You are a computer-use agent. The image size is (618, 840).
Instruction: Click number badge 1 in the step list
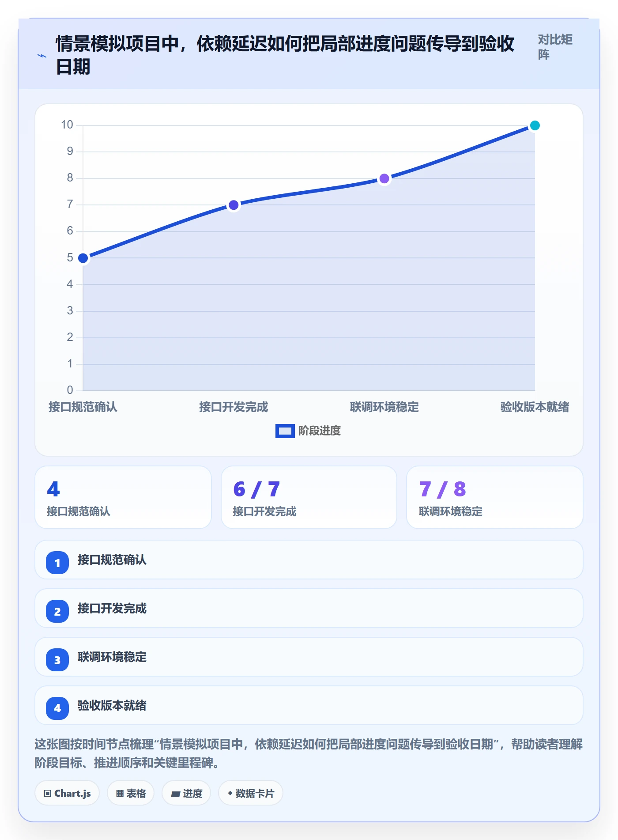[57, 563]
